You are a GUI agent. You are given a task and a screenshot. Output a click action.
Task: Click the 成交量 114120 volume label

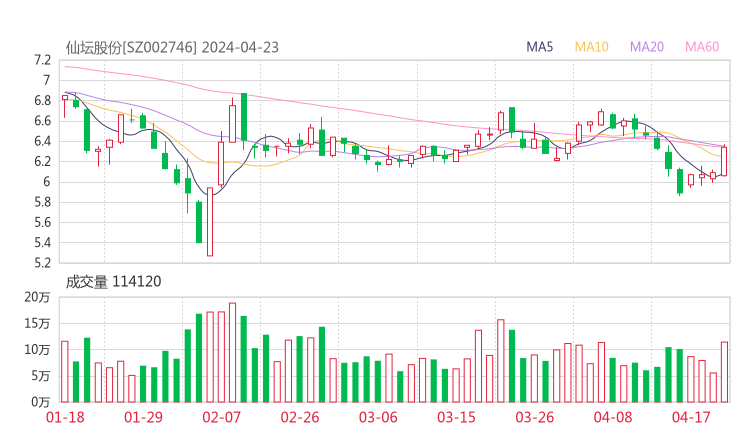point(113,282)
